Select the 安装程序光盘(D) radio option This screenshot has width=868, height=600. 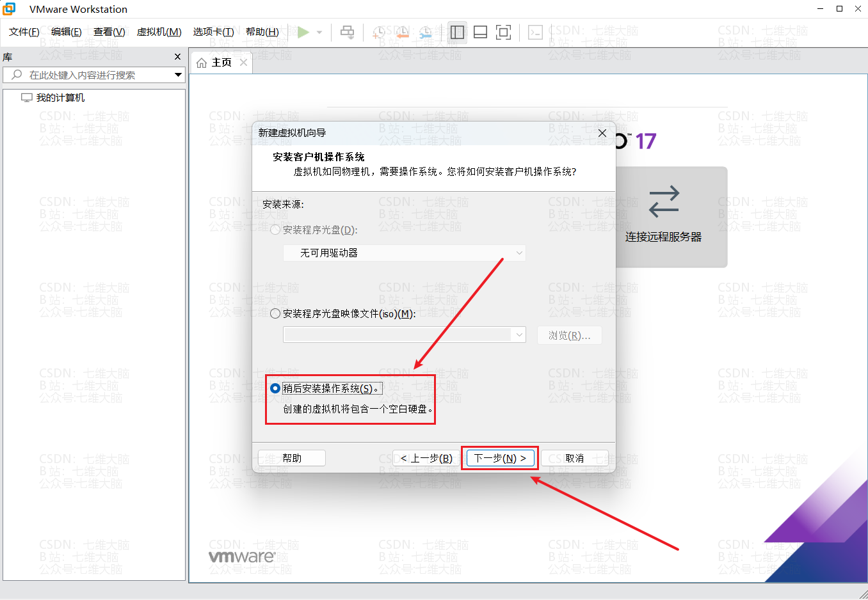(x=275, y=230)
